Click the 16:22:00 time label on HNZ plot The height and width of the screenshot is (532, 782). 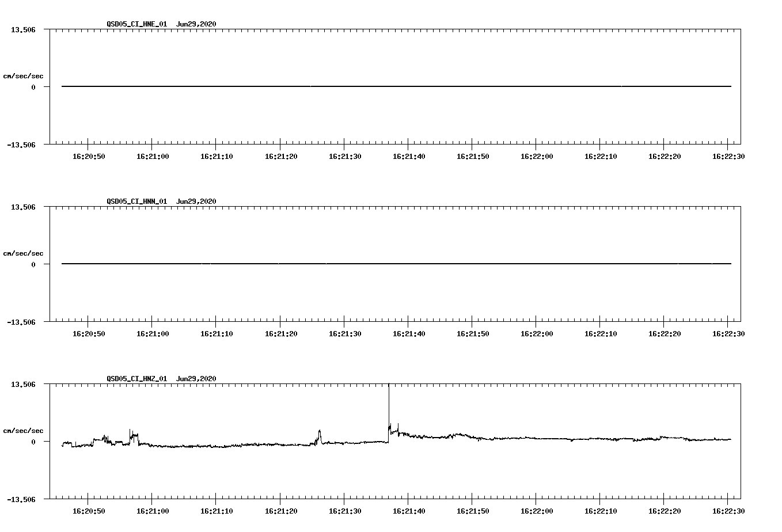point(536,511)
